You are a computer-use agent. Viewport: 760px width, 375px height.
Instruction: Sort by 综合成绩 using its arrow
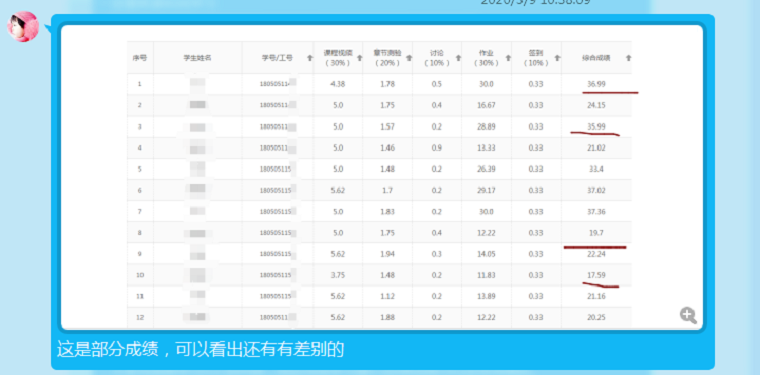pyautogui.click(x=628, y=58)
